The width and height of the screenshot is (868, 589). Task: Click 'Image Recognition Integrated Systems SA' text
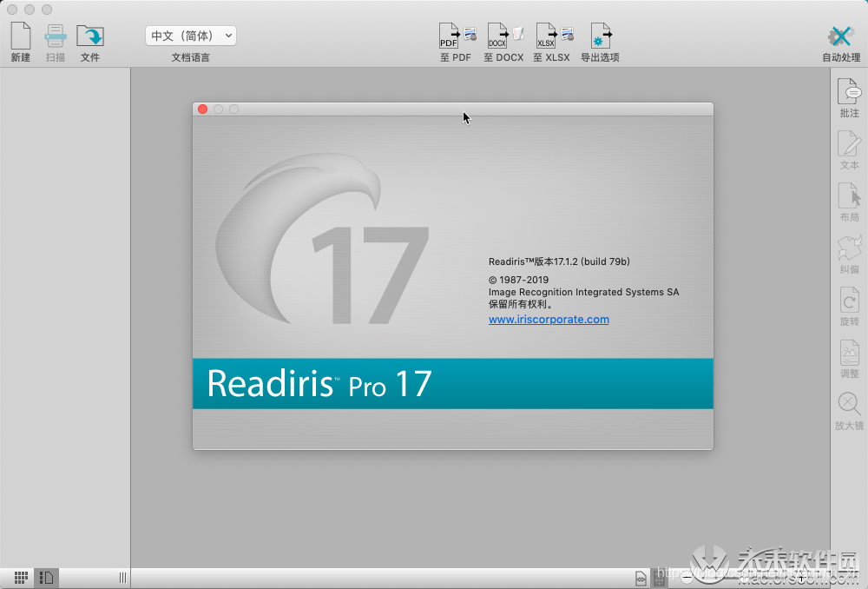tap(583, 292)
